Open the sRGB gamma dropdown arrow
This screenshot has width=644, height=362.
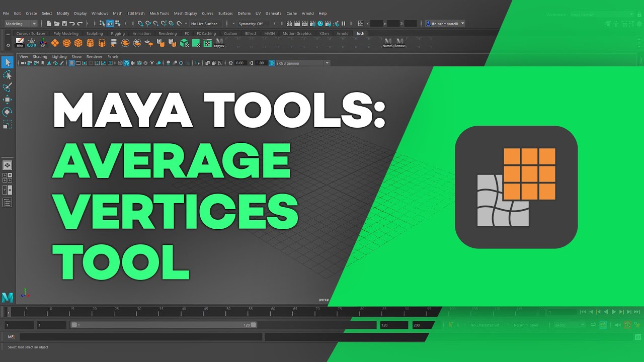[327, 63]
